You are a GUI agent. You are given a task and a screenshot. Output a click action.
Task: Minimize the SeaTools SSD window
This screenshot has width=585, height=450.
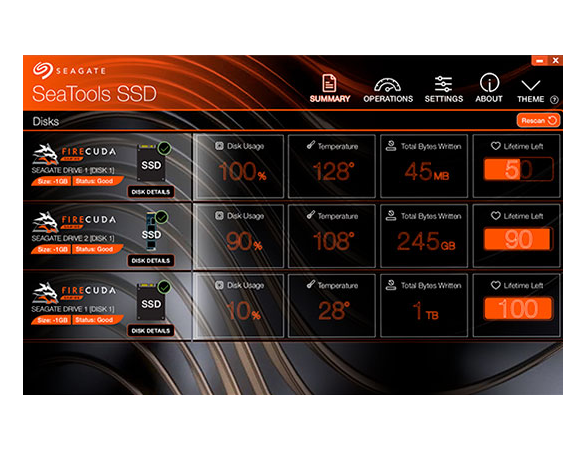tap(539, 60)
